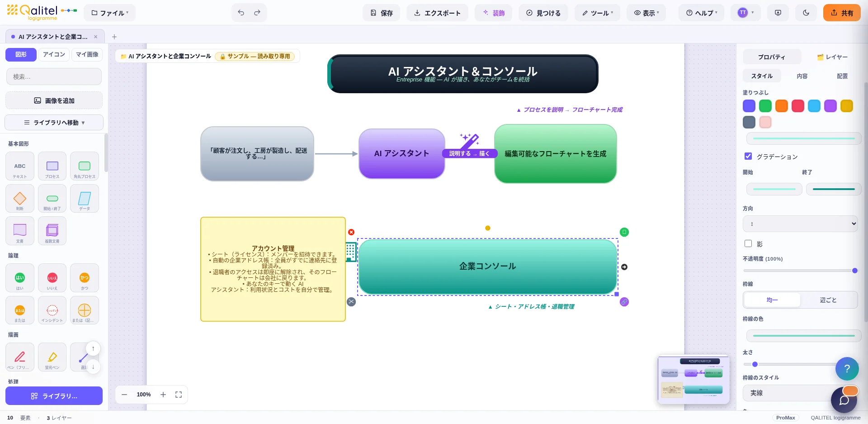Fit diagram to screen icon

point(179,395)
